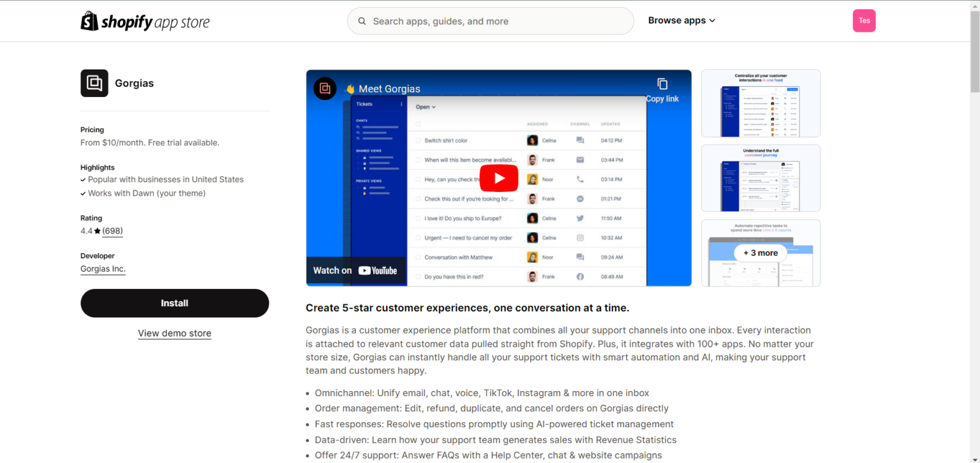The height and width of the screenshot is (463, 980).
Task: Install the Gorgias app
Action: coord(174,303)
